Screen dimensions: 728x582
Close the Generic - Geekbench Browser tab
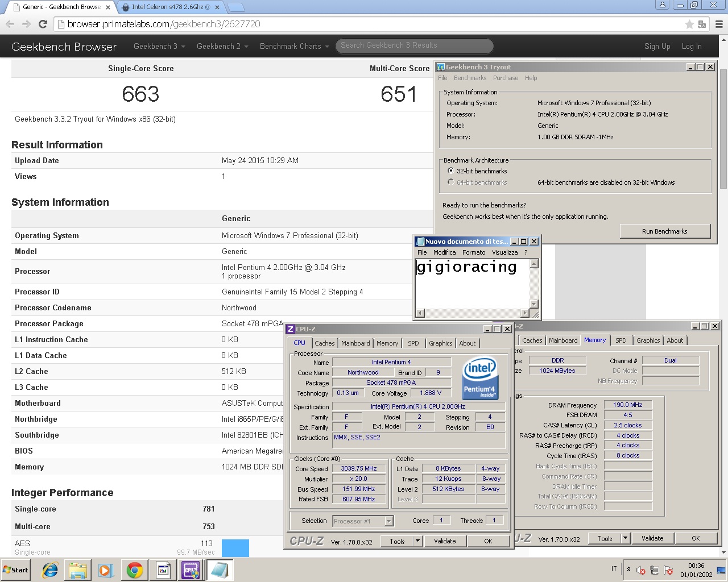click(108, 7)
